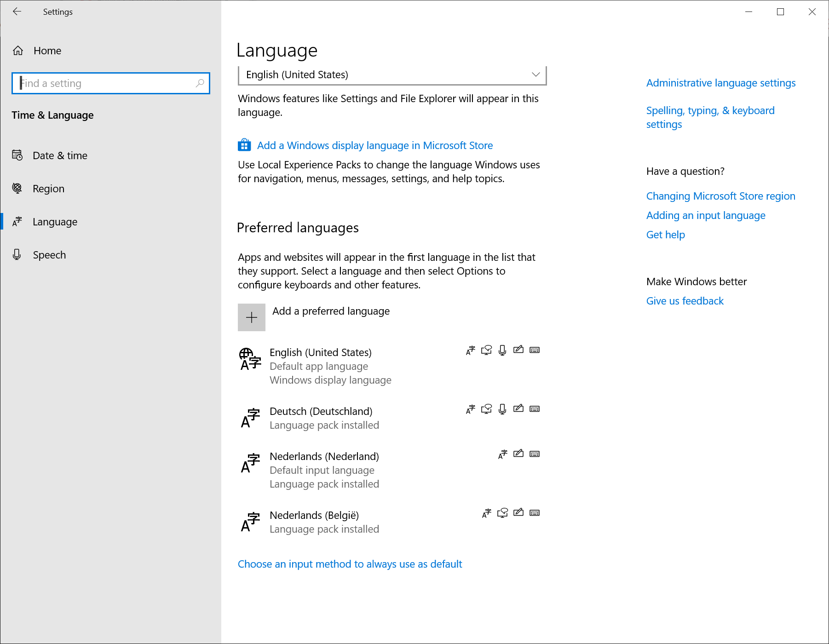Click Nederlands (Nederland) handwriting icon
Viewport: 829px width, 644px height.
[x=518, y=454]
